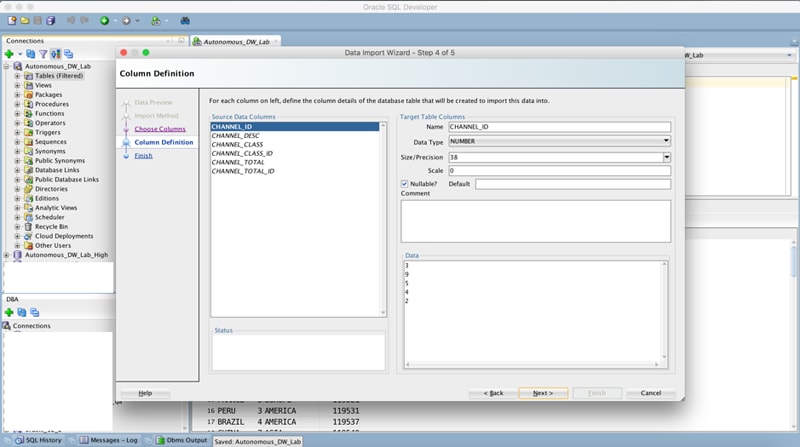This screenshot has height=447, width=800.
Task: Click the Open folder icon in main toolbar
Action: tap(23, 20)
